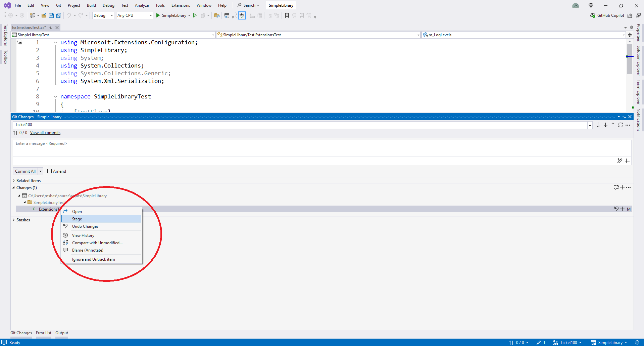Click the editor vertical scrollbar thumb
This screenshot has height=346, width=644.
630,59
